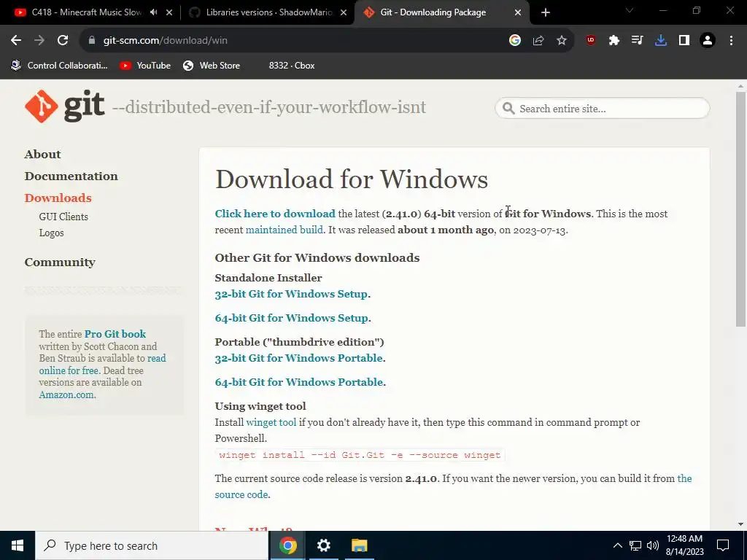Reload the git-scm download page
The width and height of the screenshot is (747, 560).
[x=63, y=41]
